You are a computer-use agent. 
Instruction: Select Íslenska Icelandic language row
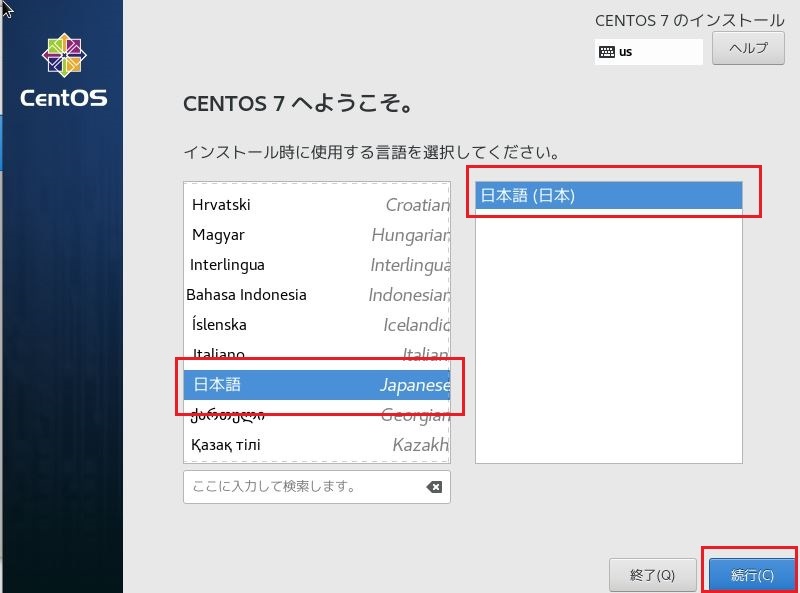tap(317, 325)
